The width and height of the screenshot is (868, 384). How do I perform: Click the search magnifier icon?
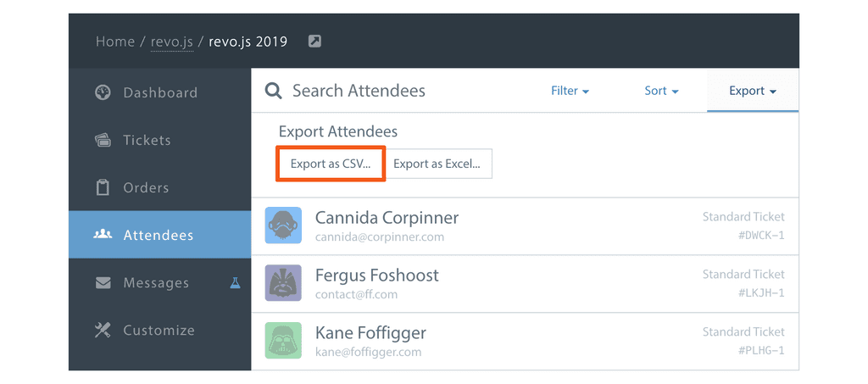(274, 91)
